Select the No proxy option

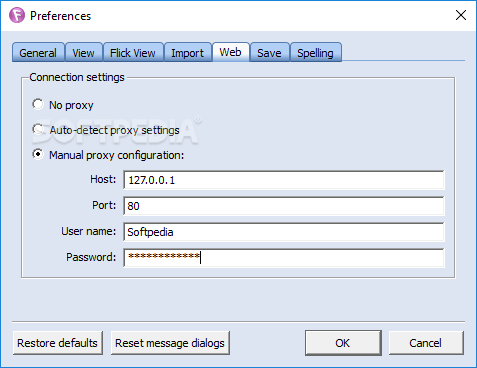point(38,105)
